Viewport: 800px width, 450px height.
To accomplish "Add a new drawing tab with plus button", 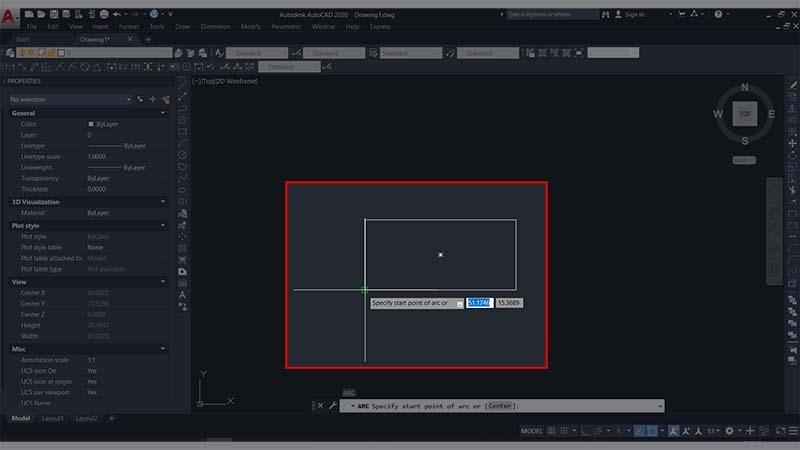I will coord(148,39).
